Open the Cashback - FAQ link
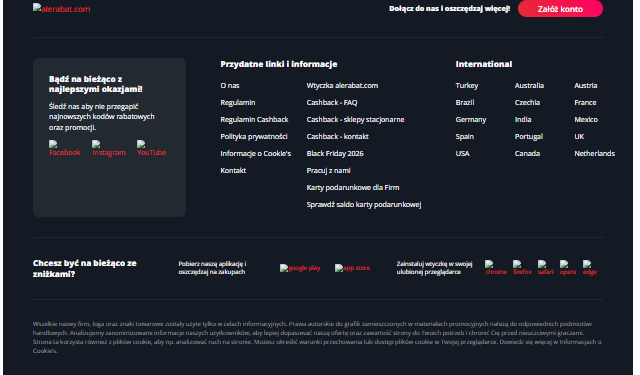 332,103
